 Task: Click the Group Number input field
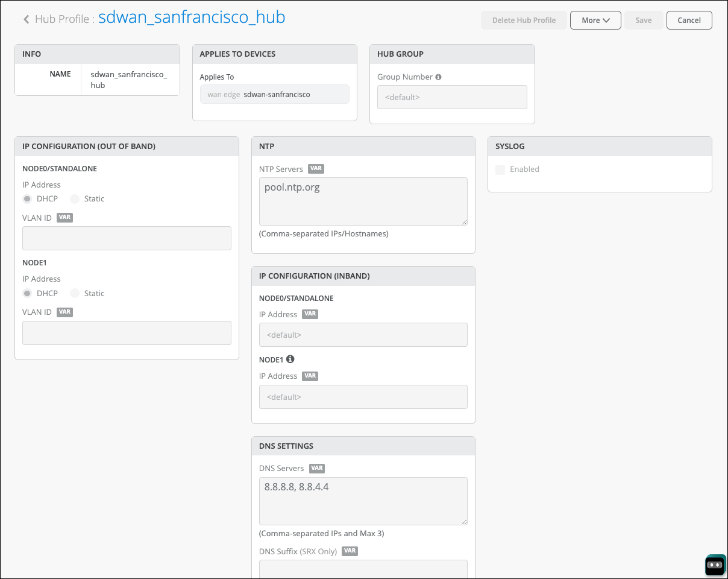tap(452, 97)
